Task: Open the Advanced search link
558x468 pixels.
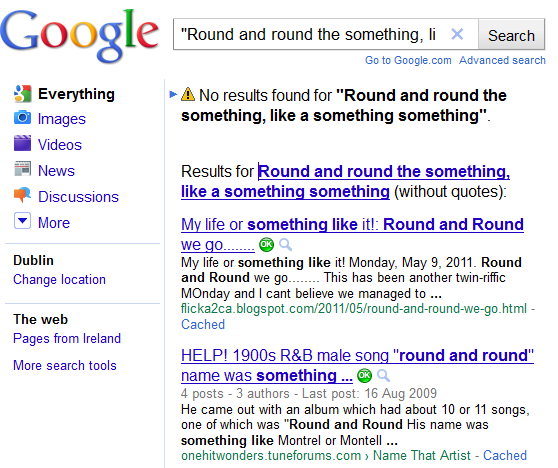Action: (x=502, y=60)
